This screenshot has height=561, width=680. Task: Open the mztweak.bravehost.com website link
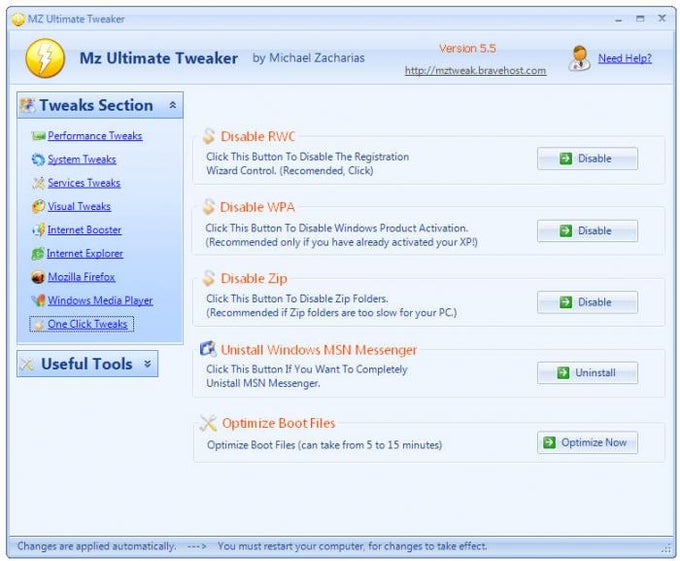pos(475,71)
